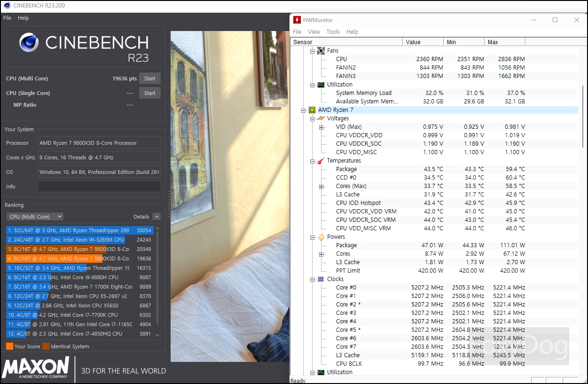Start the CPU Single Core test
Viewport: 588px width, 384px height.
pyautogui.click(x=150, y=93)
